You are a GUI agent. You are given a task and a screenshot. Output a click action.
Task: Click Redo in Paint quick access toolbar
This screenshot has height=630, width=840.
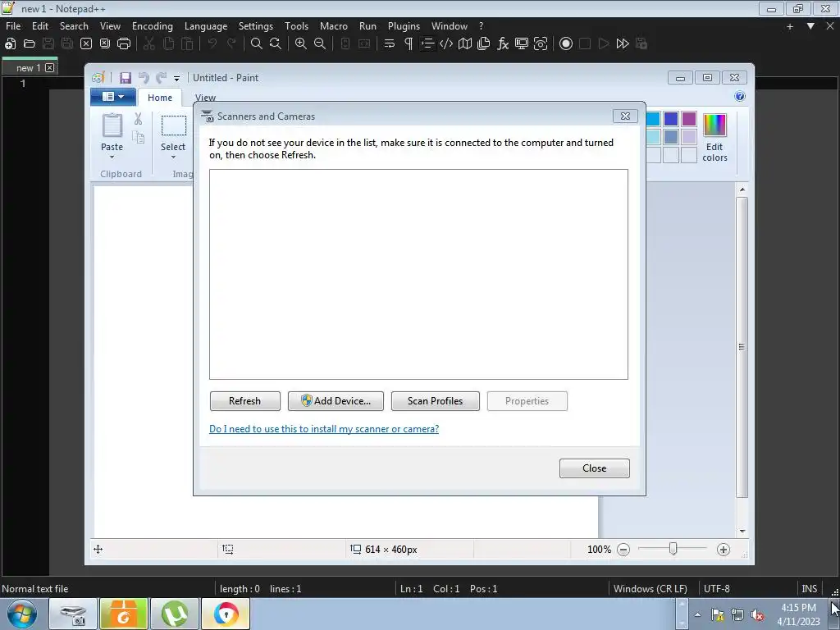pos(161,78)
